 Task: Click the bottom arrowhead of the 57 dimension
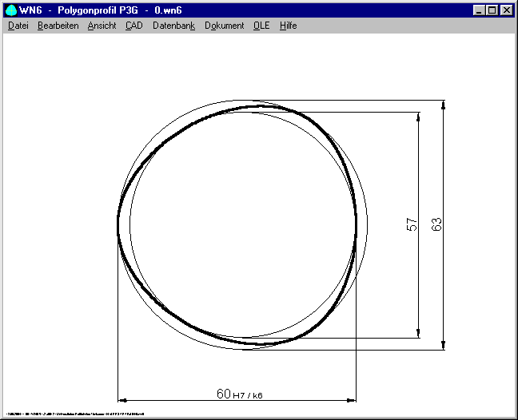click(418, 333)
